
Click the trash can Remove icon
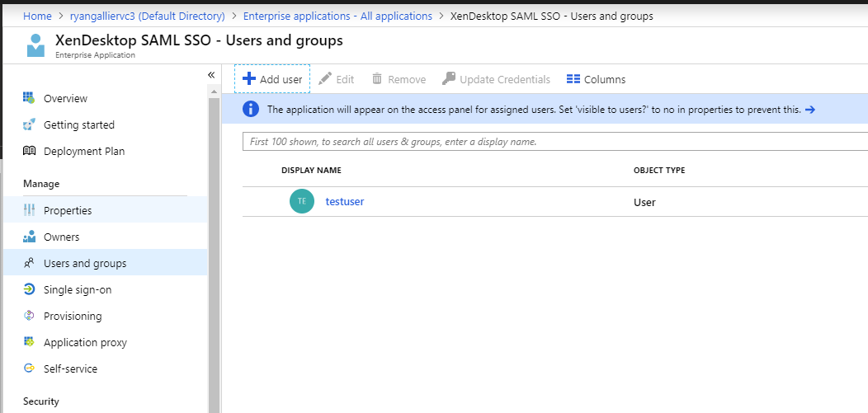coord(377,78)
